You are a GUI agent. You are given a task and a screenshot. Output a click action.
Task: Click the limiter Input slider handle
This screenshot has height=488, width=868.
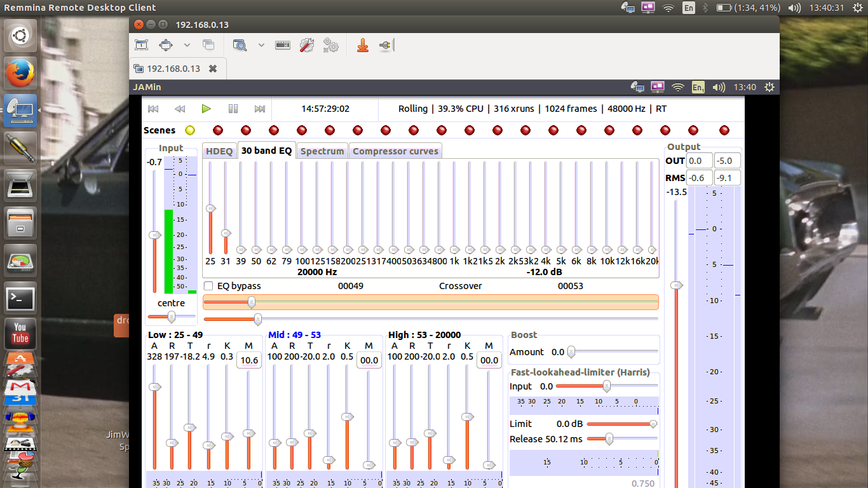click(x=607, y=386)
